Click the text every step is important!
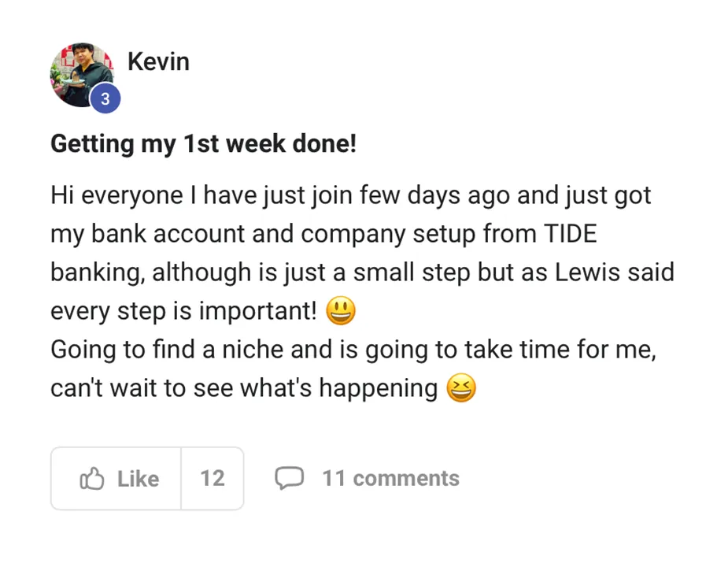The height and width of the screenshot is (567, 728). [183, 311]
